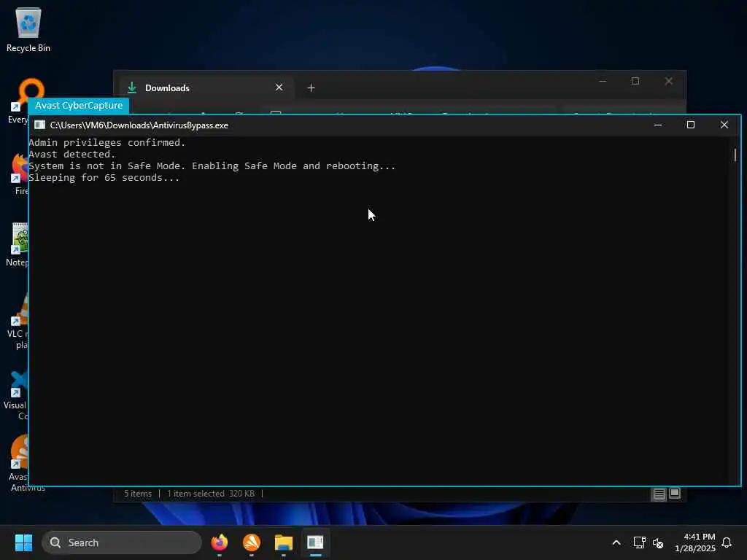The height and width of the screenshot is (560, 747).
Task: Minimize the AntivirusBypass.exe console window
Action: pyautogui.click(x=658, y=125)
